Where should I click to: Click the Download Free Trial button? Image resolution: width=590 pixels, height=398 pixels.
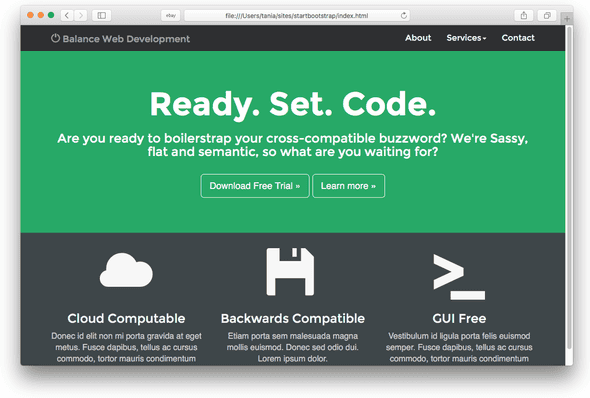point(255,186)
